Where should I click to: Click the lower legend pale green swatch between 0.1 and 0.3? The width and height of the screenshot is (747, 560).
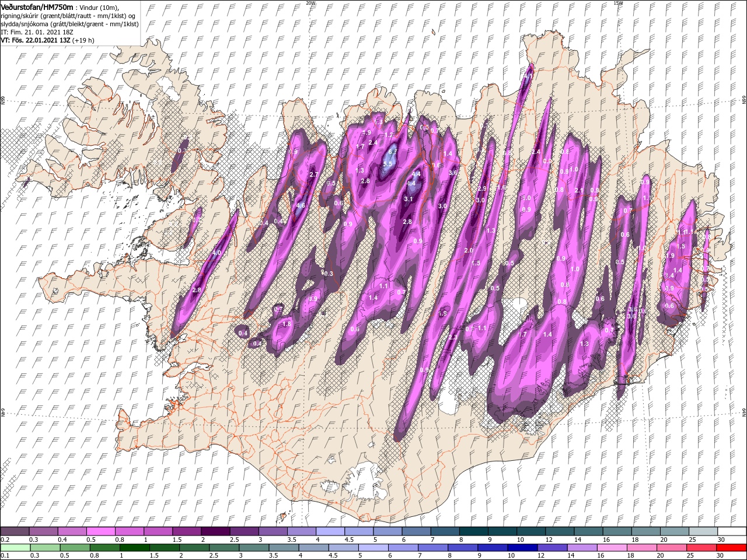click(x=15, y=548)
